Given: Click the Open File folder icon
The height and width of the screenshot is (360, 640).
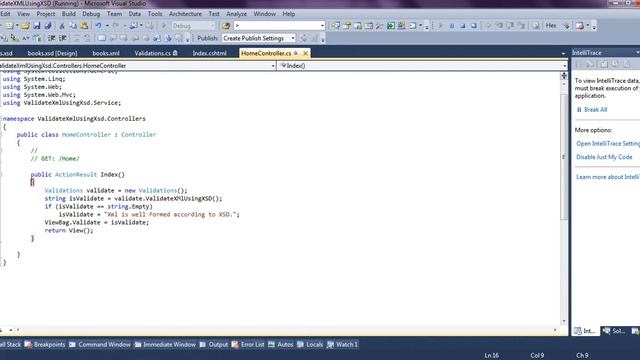Looking at the screenshot, I should pos(26,26).
